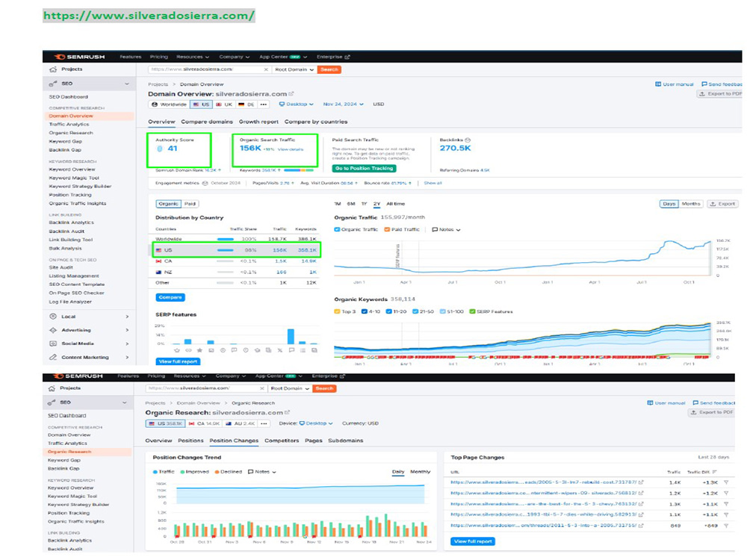747x560 pixels.
Task: Open external link icon beside Organic Research title
Action: (288, 412)
